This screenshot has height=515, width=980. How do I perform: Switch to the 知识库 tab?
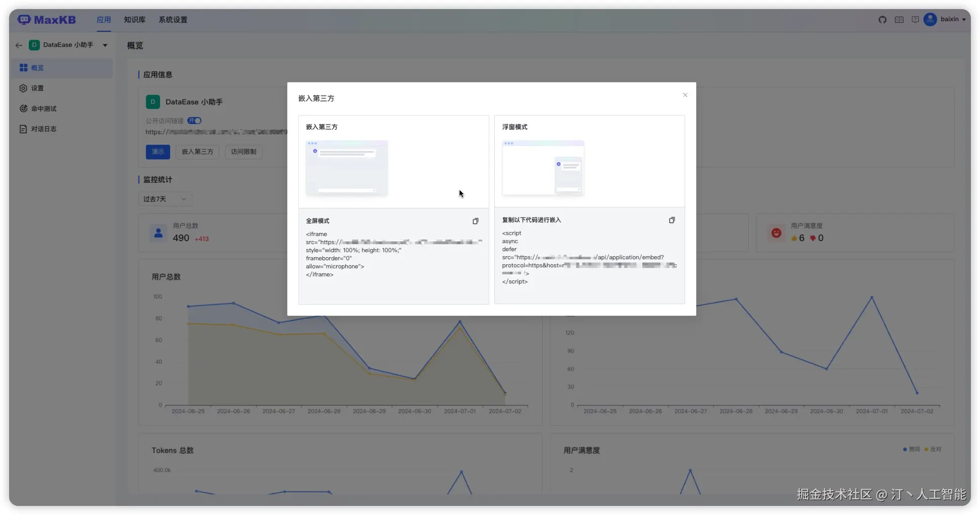135,20
